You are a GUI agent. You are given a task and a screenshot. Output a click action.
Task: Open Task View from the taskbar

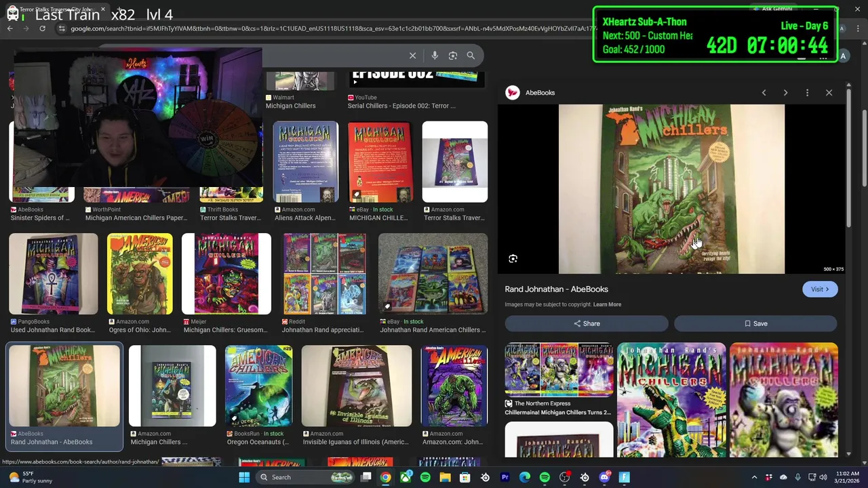[x=366, y=477]
